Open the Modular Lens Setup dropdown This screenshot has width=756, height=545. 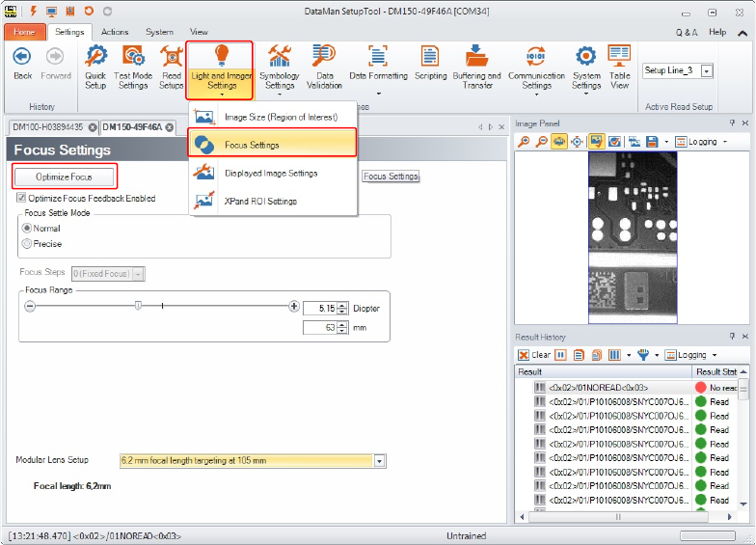tap(379, 461)
